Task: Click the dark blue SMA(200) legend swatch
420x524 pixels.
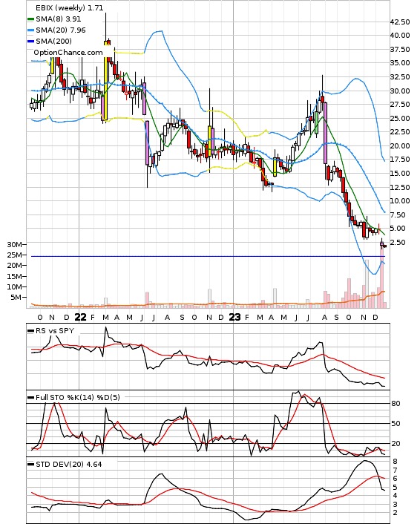Action: (30, 41)
